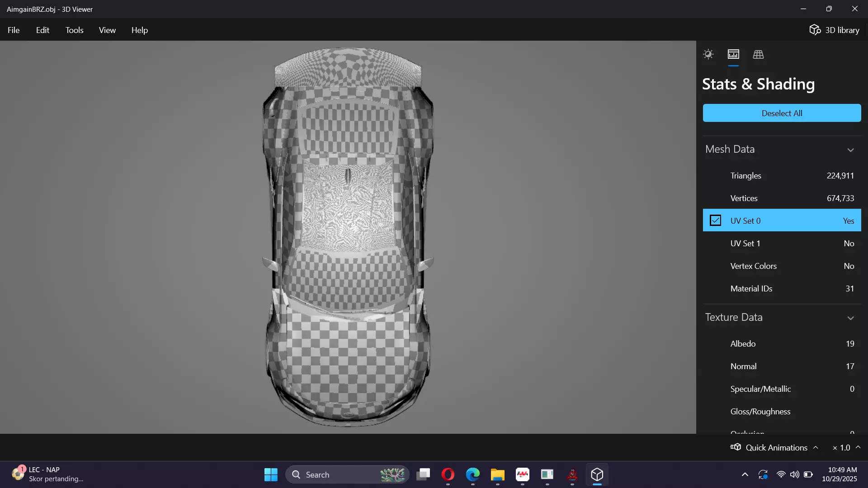868x488 pixels.
Task: Collapse the Mesh Data section chevron
Action: 850,150
